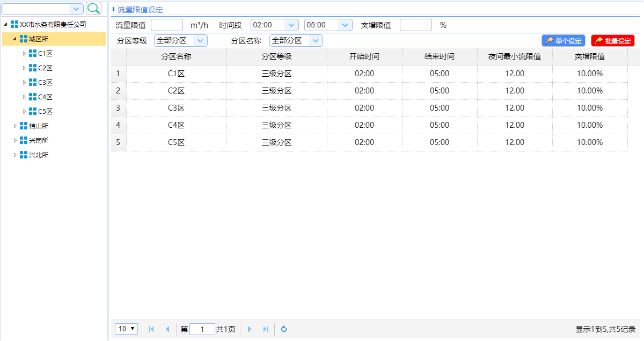Click the 流量限值设定 panel title
The height and width of the screenshot is (341, 644).
pyautogui.click(x=140, y=10)
